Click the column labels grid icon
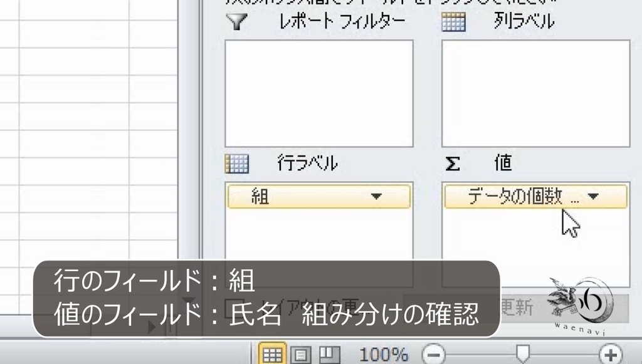Viewport: 642px width, 364px height. coord(454,22)
